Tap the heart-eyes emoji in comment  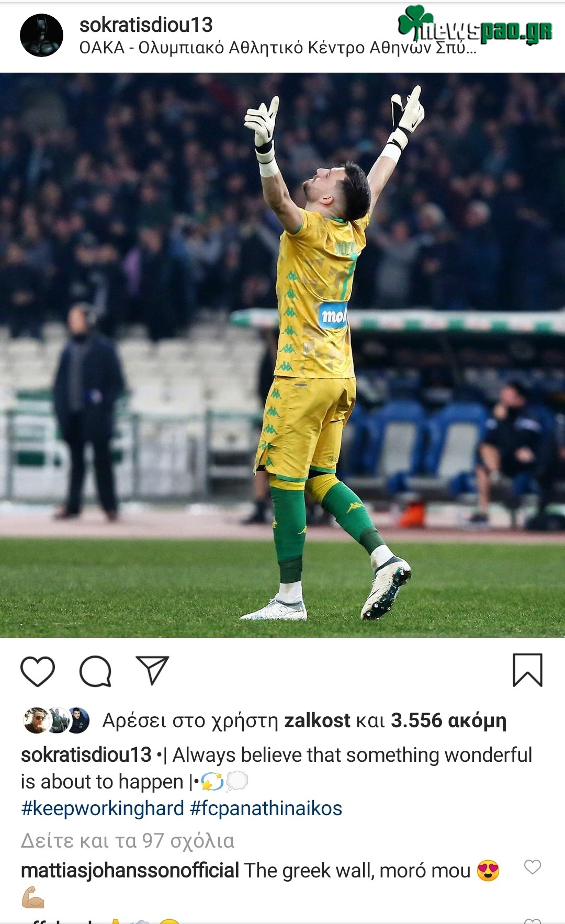pos(488,871)
